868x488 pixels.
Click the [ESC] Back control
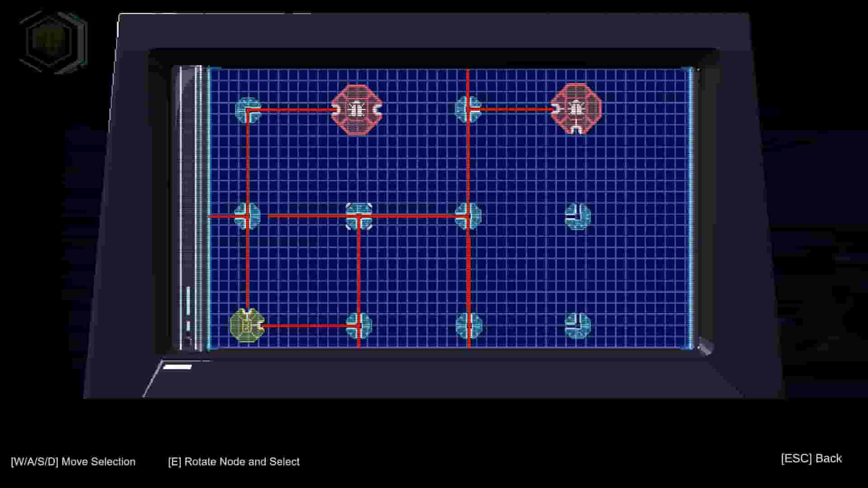pyautogui.click(x=811, y=458)
